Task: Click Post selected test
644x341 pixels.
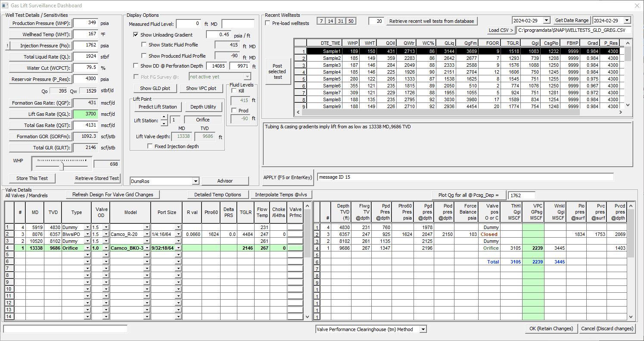Action: coord(277,70)
